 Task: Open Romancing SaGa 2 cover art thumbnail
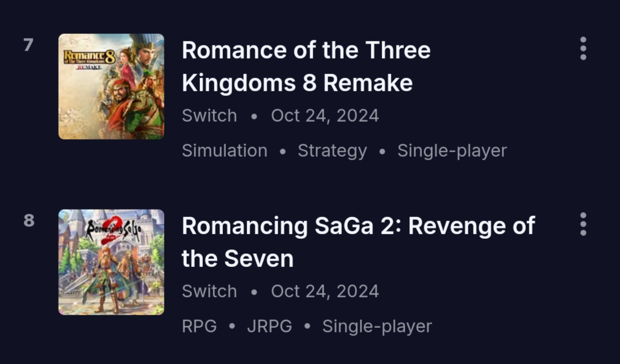click(111, 262)
